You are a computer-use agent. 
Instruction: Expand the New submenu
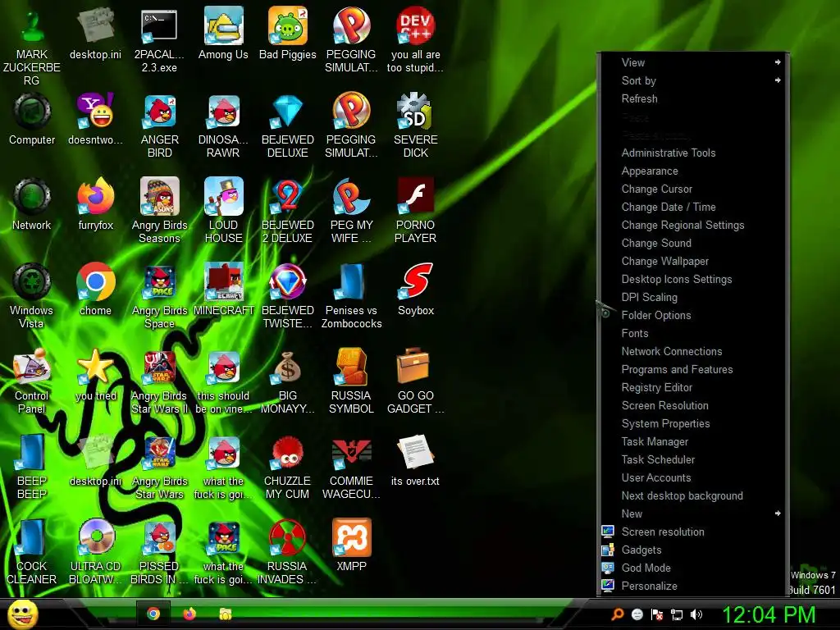coord(692,514)
